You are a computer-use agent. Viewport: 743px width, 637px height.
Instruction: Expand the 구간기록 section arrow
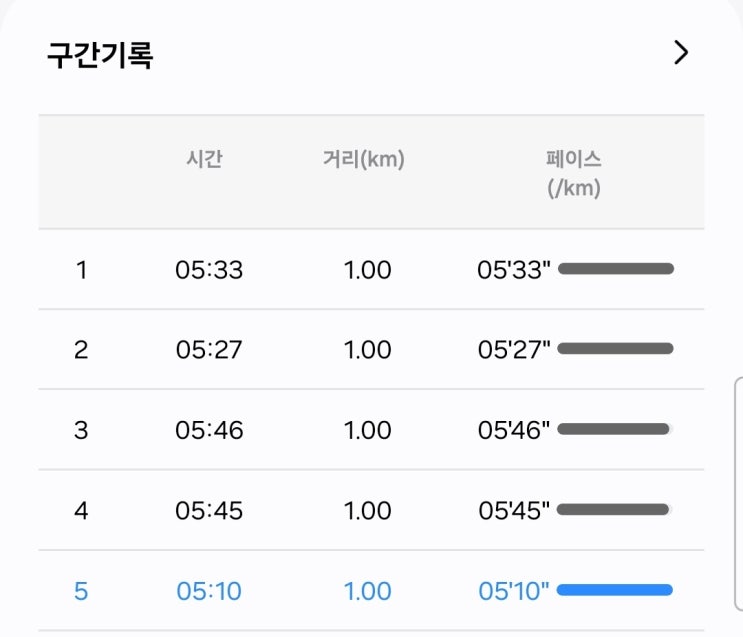tap(681, 53)
